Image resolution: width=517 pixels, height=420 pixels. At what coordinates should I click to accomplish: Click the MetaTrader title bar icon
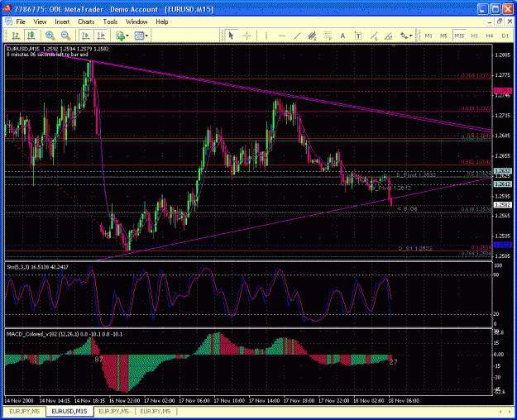tap(7, 9)
